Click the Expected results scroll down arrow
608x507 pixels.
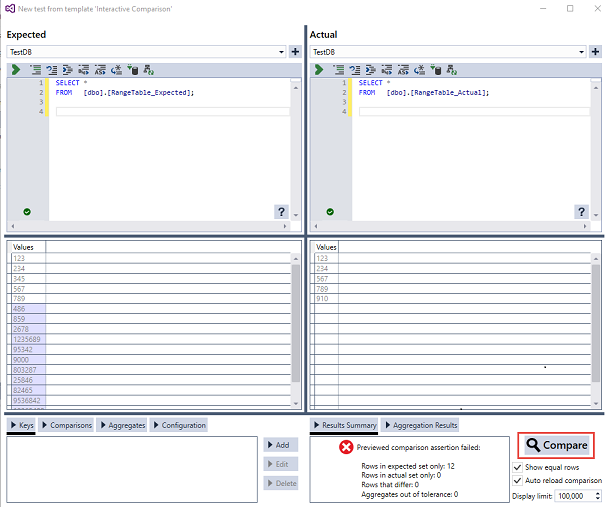click(296, 404)
